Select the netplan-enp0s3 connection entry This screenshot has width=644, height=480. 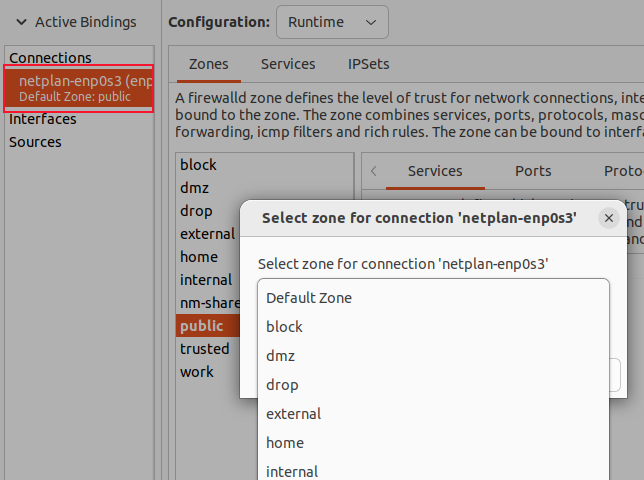tap(80, 88)
